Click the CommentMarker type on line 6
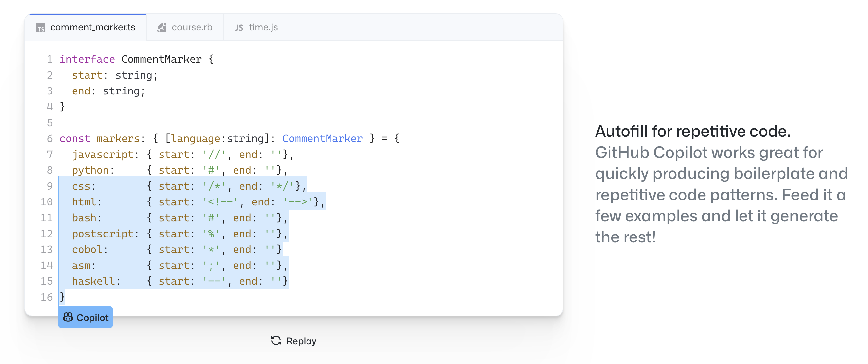 coord(322,138)
